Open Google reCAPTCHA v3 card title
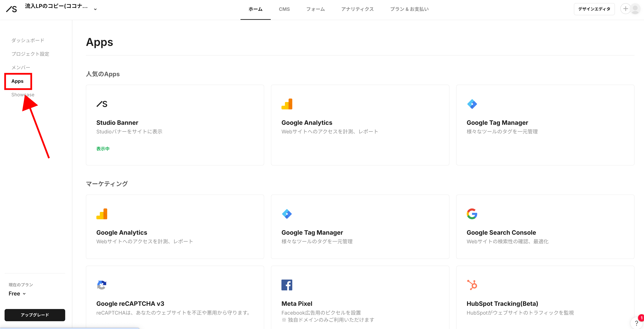 pos(130,303)
